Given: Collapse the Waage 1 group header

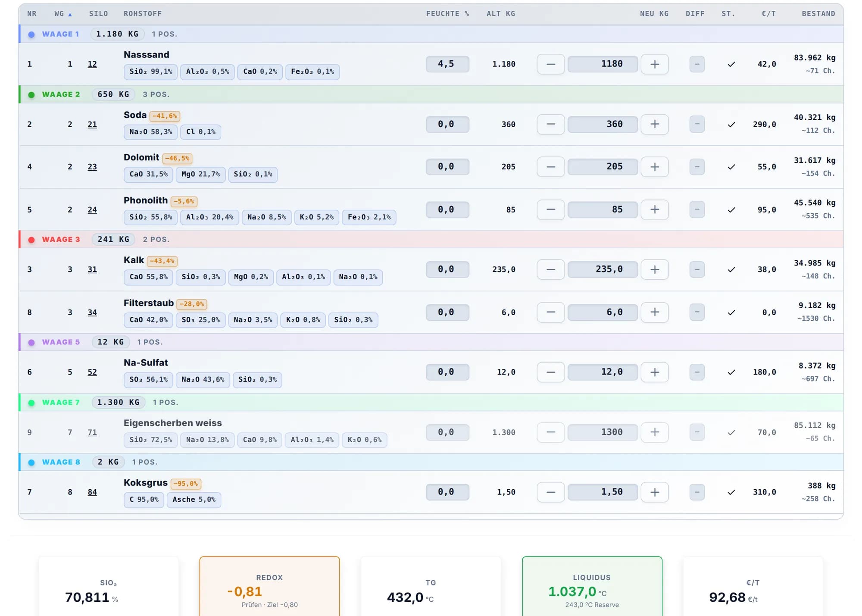Looking at the screenshot, I should pos(431,34).
